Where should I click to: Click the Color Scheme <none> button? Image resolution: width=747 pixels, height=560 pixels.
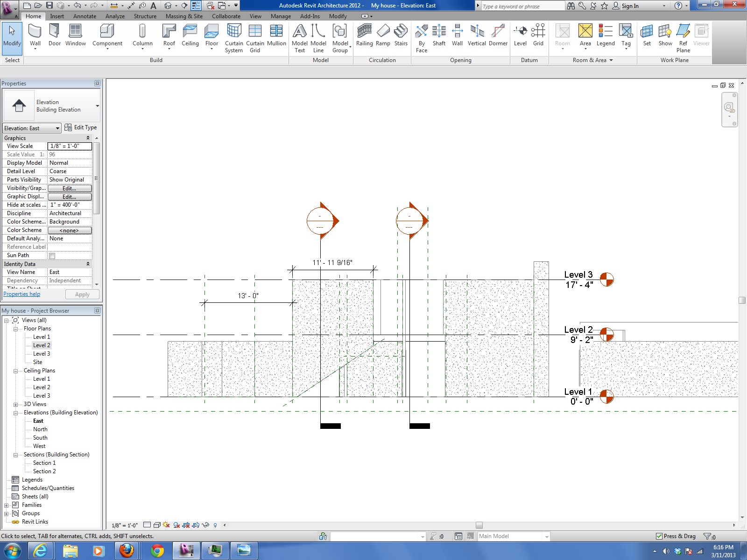coord(70,231)
